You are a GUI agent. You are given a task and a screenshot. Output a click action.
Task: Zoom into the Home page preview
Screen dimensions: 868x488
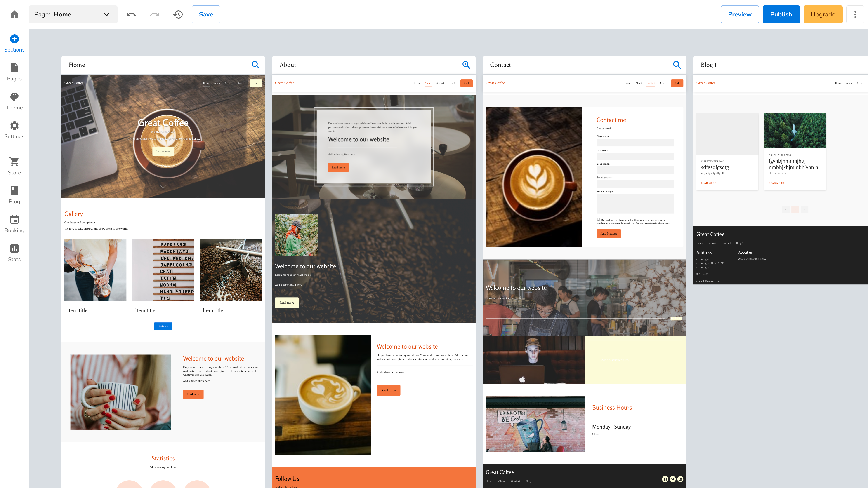(256, 65)
